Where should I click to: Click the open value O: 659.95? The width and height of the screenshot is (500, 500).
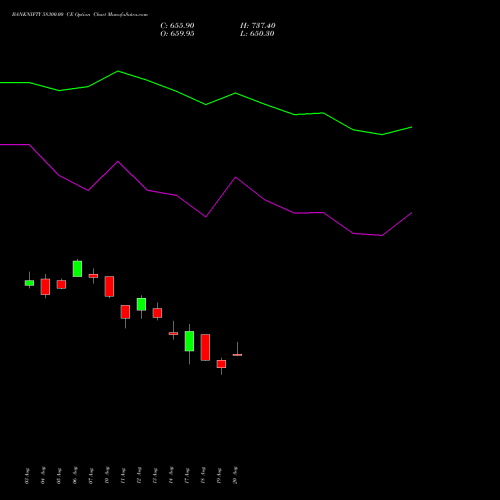coord(177,34)
